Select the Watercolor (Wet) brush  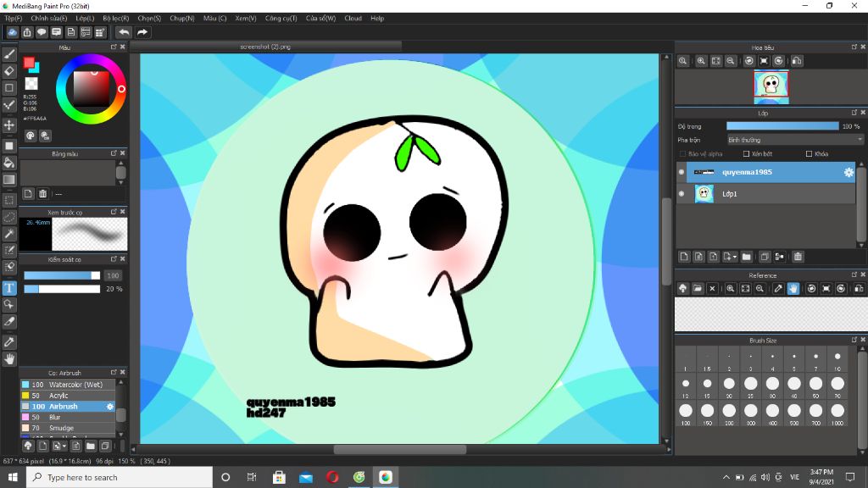click(x=68, y=385)
